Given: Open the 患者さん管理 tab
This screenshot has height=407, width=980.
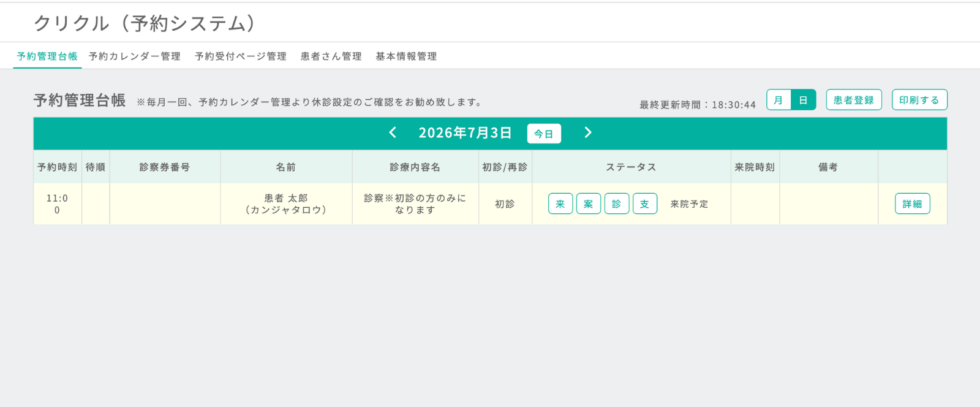Looking at the screenshot, I should coord(331,56).
